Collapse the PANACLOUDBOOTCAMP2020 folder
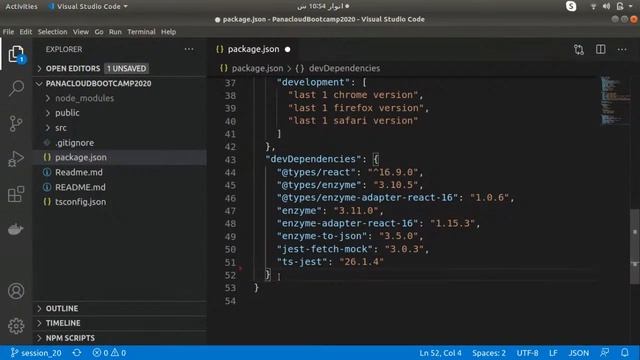 tap(40, 84)
